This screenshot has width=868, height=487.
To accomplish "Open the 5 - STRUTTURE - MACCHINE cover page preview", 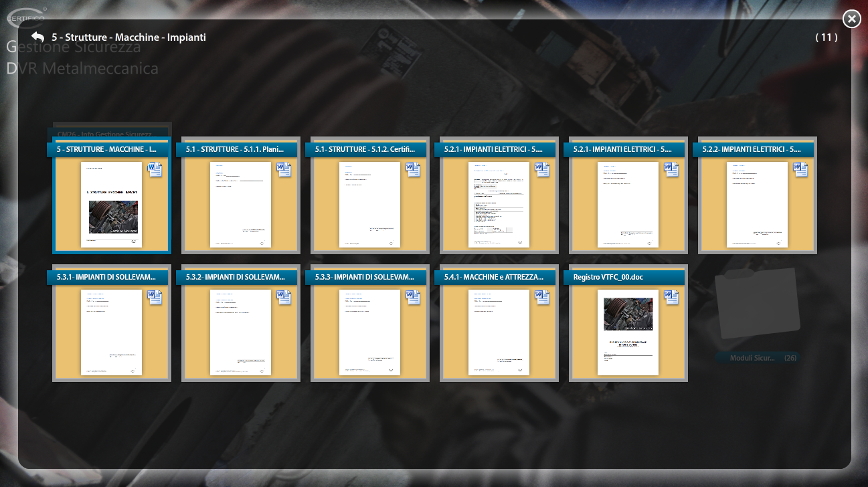I will point(111,205).
